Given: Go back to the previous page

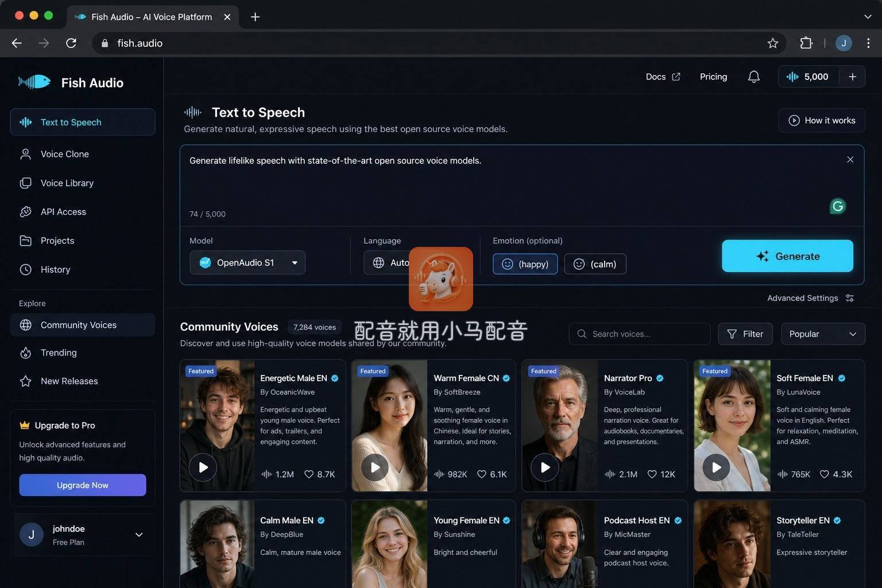Looking at the screenshot, I should [17, 43].
